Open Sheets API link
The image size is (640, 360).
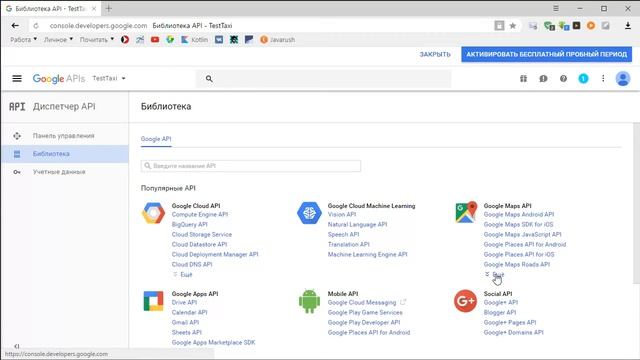pos(187,332)
